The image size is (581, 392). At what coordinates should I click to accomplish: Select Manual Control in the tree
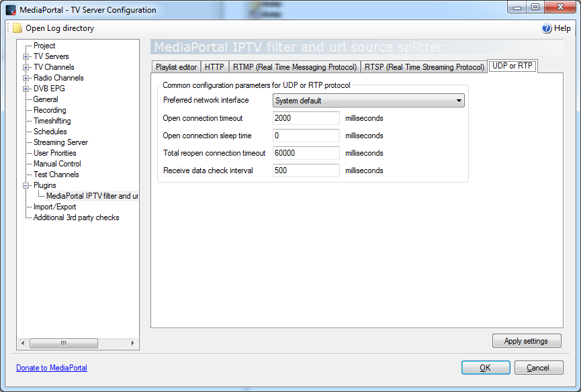57,164
